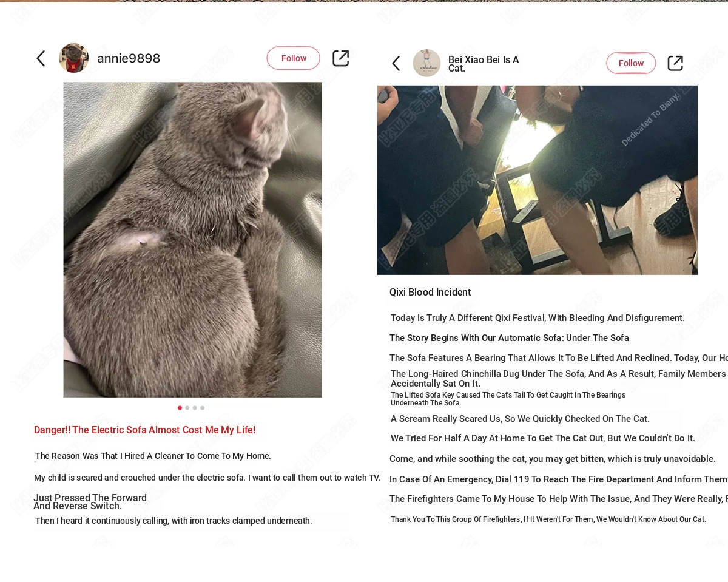Screen dimensions: 728x582
Task: Open annie9898's profile avatar
Action: [73, 58]
